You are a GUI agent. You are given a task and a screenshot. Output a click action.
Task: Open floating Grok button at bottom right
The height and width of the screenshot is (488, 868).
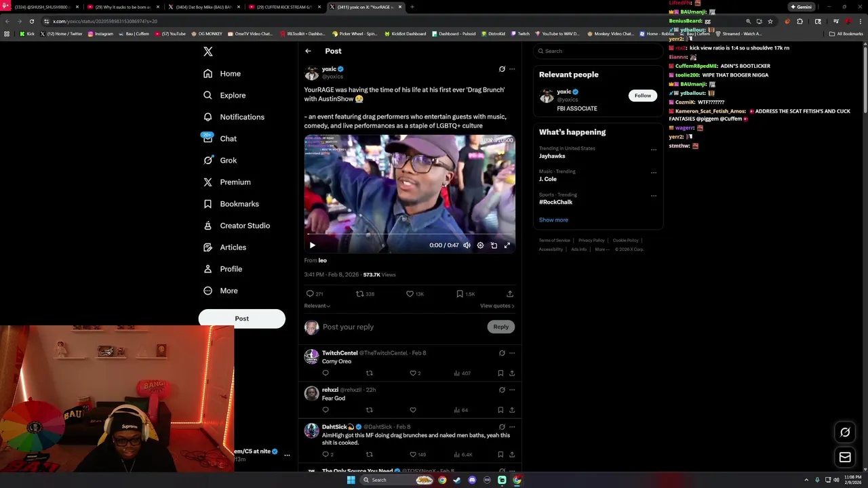(x=845, y=432)
